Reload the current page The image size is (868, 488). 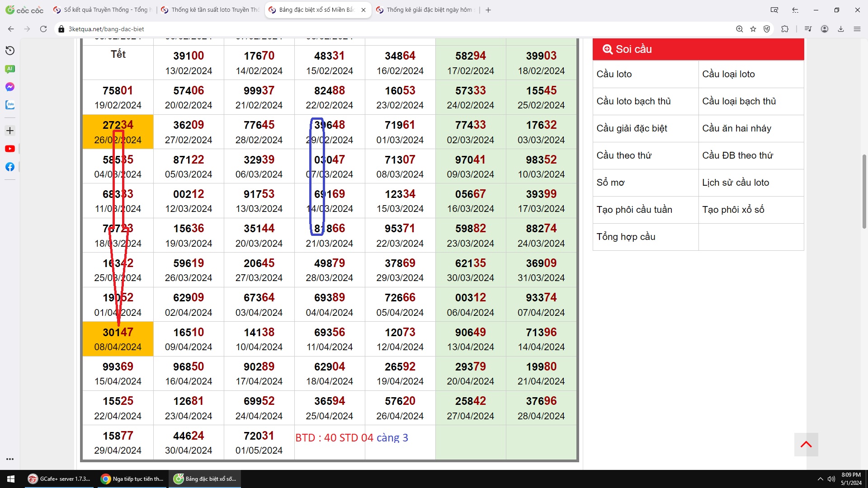coord(43,29)
